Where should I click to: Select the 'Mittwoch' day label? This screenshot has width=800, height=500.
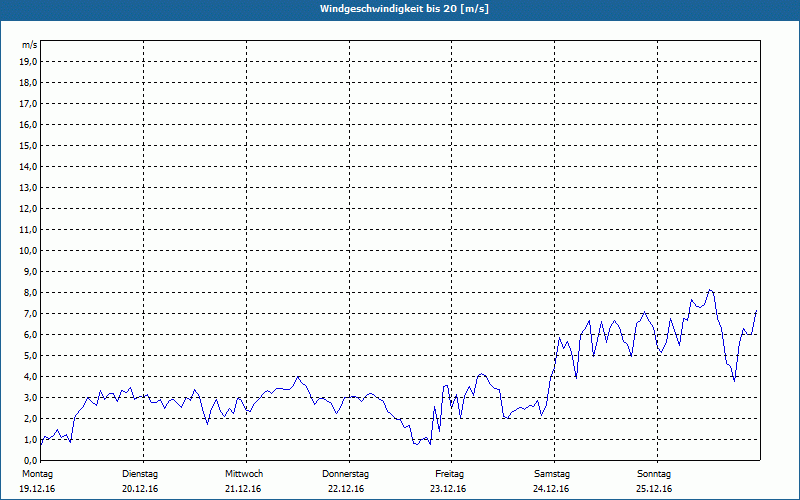(x=244, y=474)
